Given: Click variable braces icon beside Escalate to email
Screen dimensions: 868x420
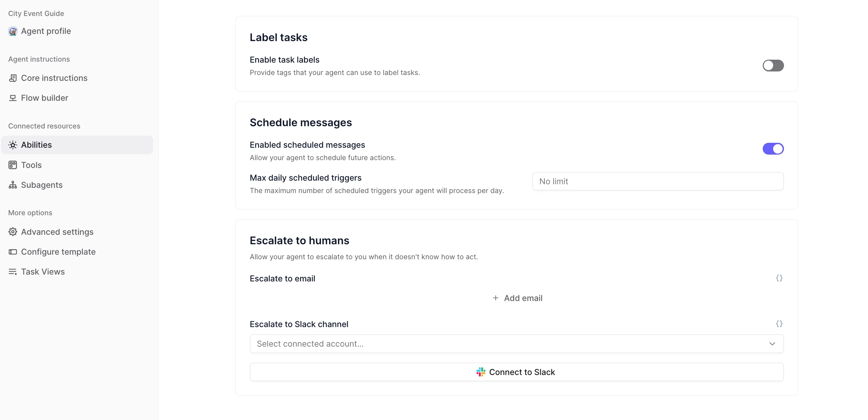Looking at the screenshot, I should pos(779,278).
